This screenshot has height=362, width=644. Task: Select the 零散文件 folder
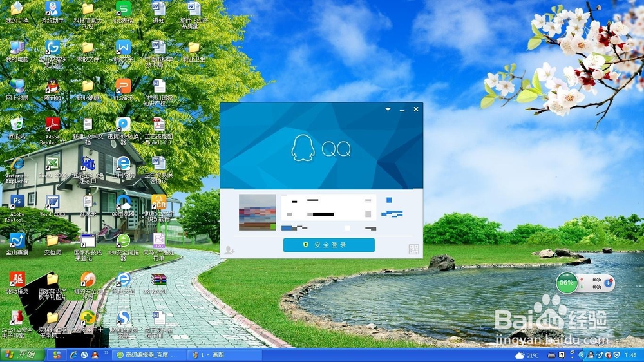88,52
